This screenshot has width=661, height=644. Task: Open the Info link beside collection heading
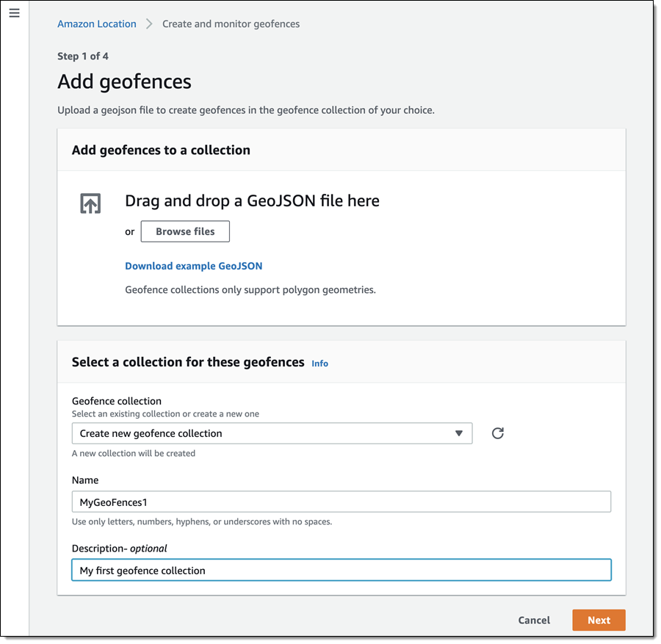(319, 363)
